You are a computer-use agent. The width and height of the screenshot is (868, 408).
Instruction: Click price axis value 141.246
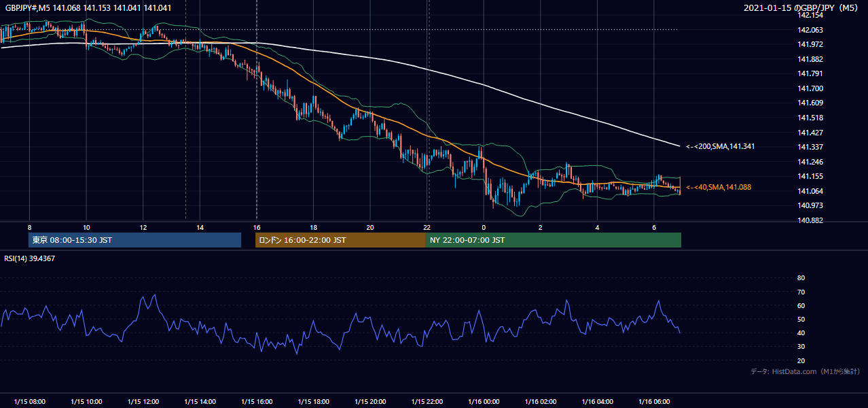[x=810, y=162]
